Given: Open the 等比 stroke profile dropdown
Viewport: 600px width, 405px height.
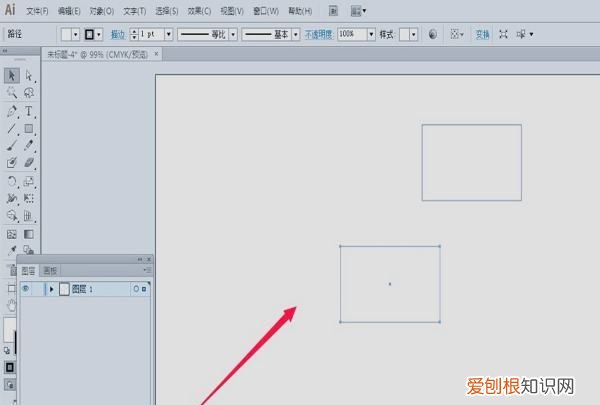Looking at the screenshot, I should pyautogui.click(x=233, y=33).
